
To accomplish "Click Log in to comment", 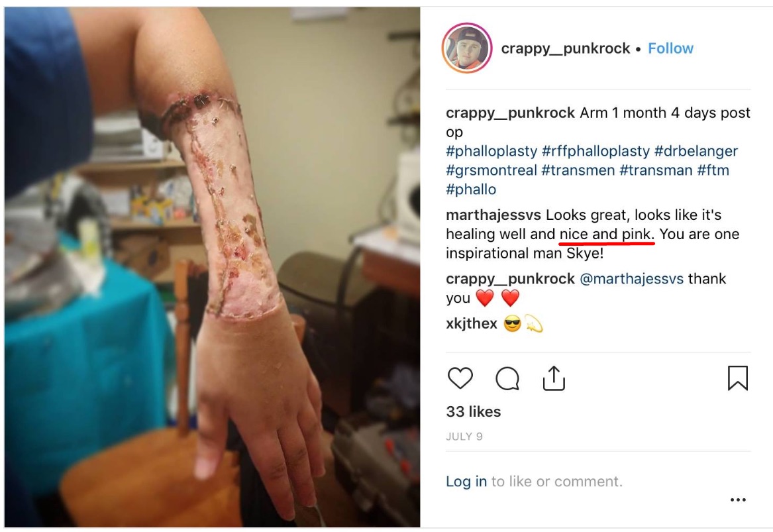I will point(466,481).
